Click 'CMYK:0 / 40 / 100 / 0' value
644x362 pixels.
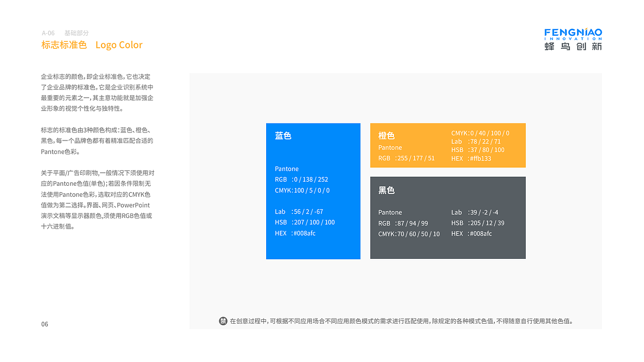(x=480, y=133)
